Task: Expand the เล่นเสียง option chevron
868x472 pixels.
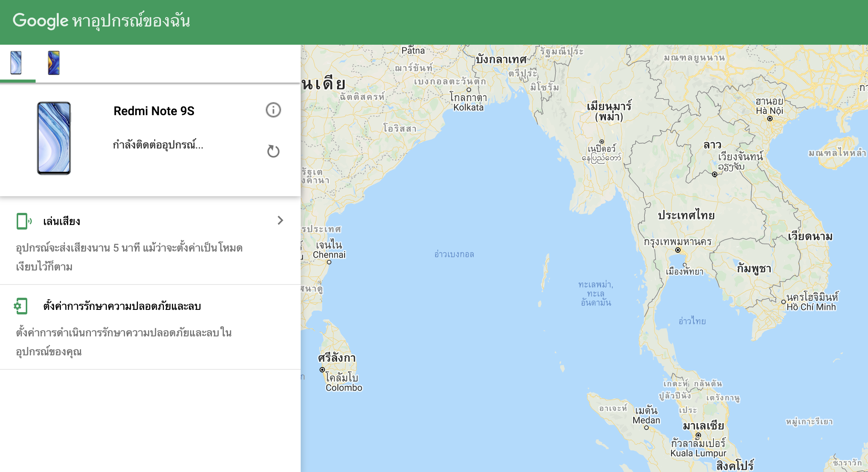Action: click(280, 220)
